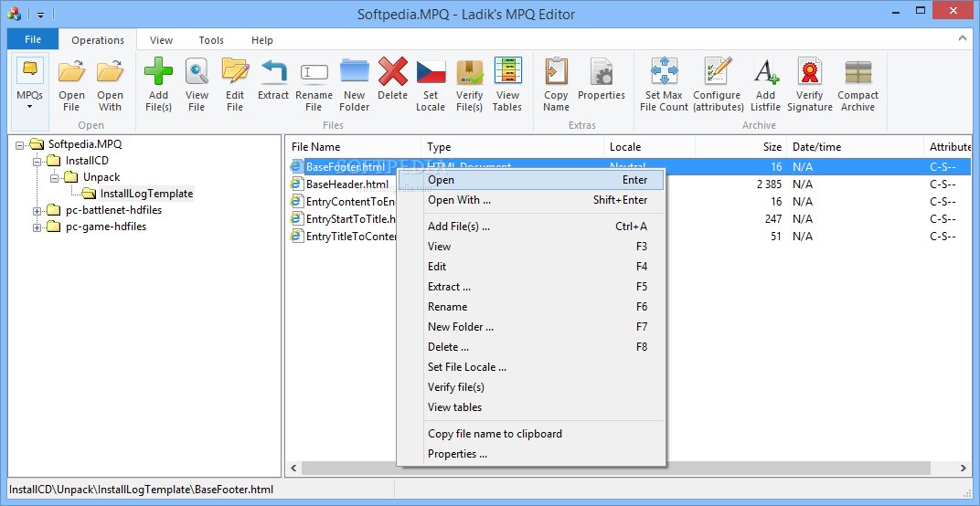This screenshot has width=980, height=506.
Task: Click the Rename File ribbon icon
Action: 314,72
